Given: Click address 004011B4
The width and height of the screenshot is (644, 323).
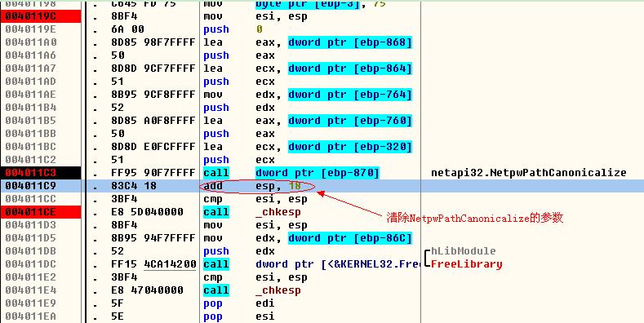Looking at the screenshot, I should [x=31, y=108].
